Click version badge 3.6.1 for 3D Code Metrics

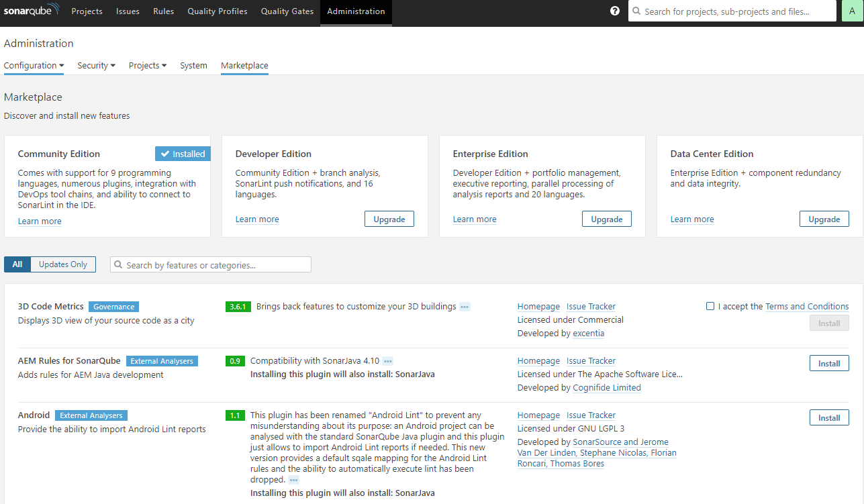coord(238,307)
